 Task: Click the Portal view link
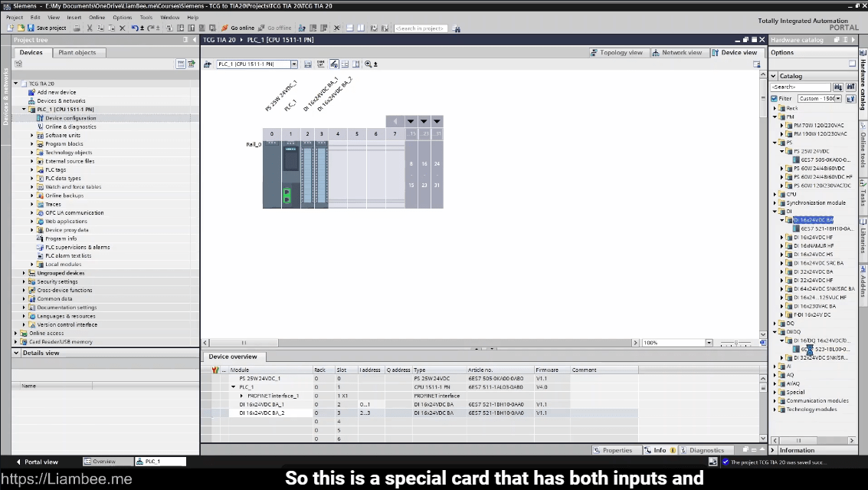pos(40,462)
